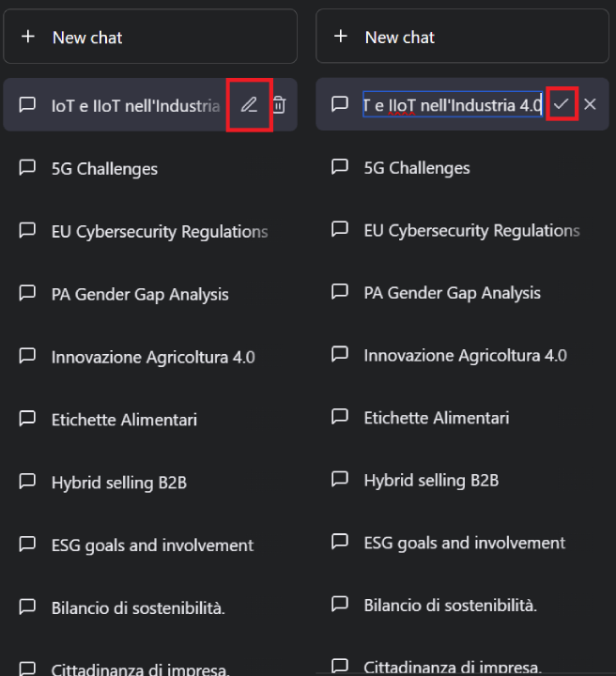The image size is (616, 676).
Task: Confirm the rename with the checkmark icon
Action: [x=561, y=104]
